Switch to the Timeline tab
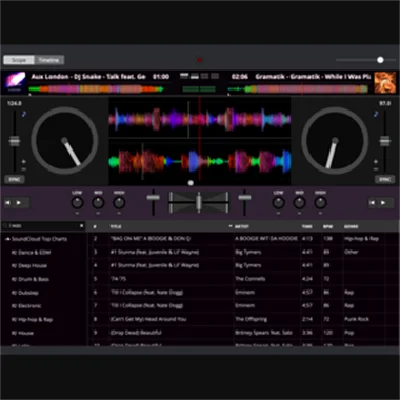400x400 pixels. (49, 60)
